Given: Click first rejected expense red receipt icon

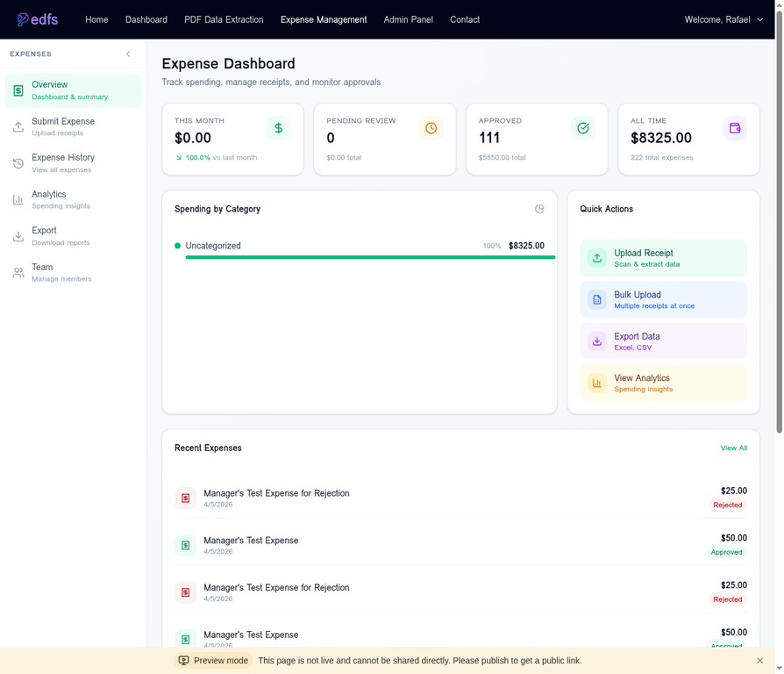Looking at the screenshot, I should (186, 498).
